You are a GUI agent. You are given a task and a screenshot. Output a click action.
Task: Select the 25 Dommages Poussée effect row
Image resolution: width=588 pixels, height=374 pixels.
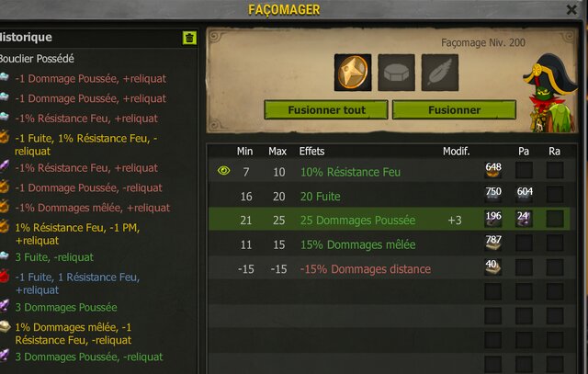[390, 220]
